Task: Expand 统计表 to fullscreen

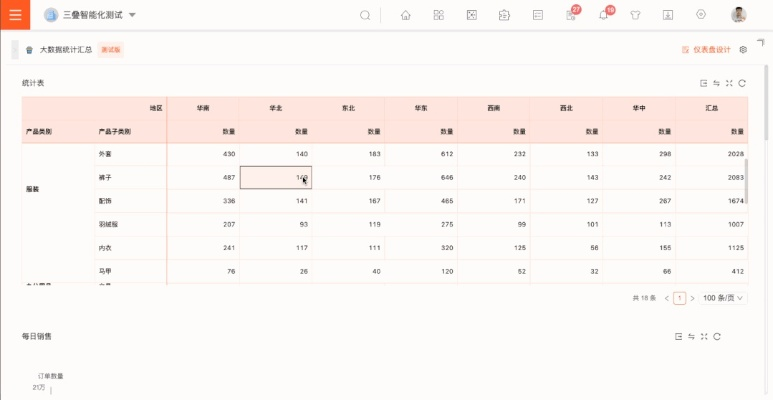Action: click(x=729, y=83)
